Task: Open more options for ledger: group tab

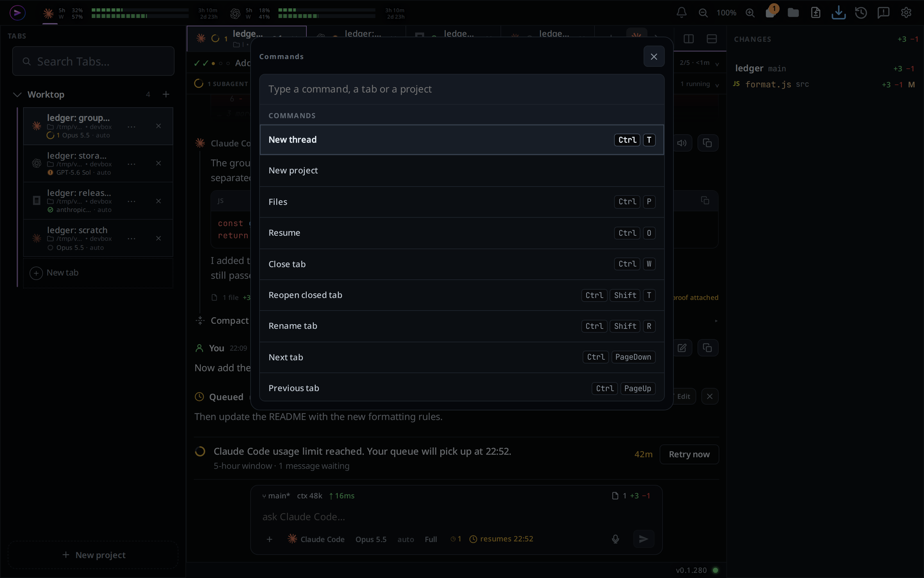Action: [x=131, y=127]
